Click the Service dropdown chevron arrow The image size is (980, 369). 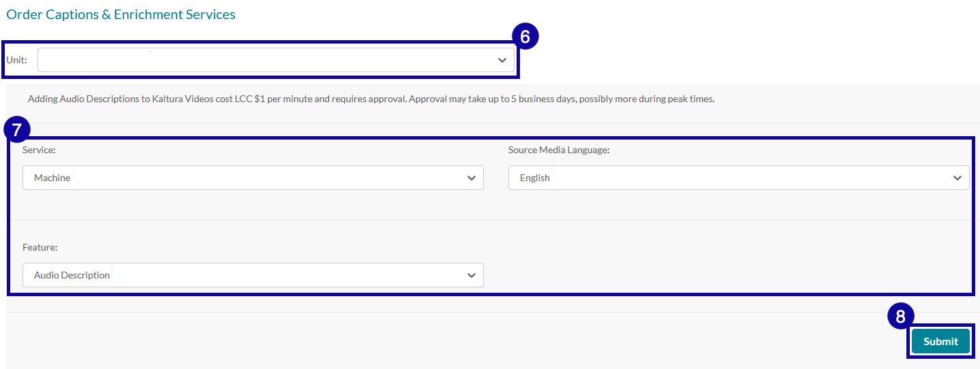coord(471,178)
